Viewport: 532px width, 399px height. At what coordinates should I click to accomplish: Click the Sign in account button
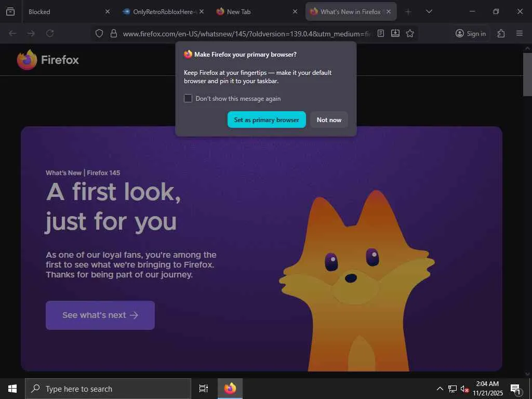coord(471,33)
